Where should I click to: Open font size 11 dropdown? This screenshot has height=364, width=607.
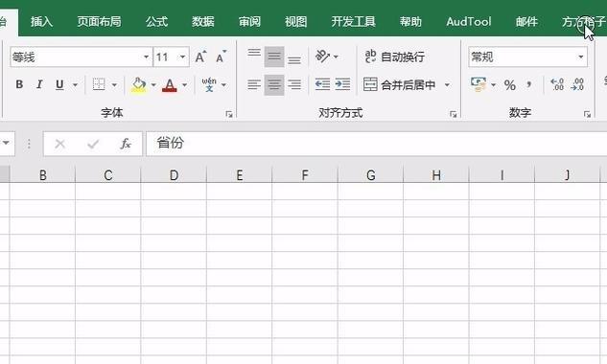pos(182,57)
